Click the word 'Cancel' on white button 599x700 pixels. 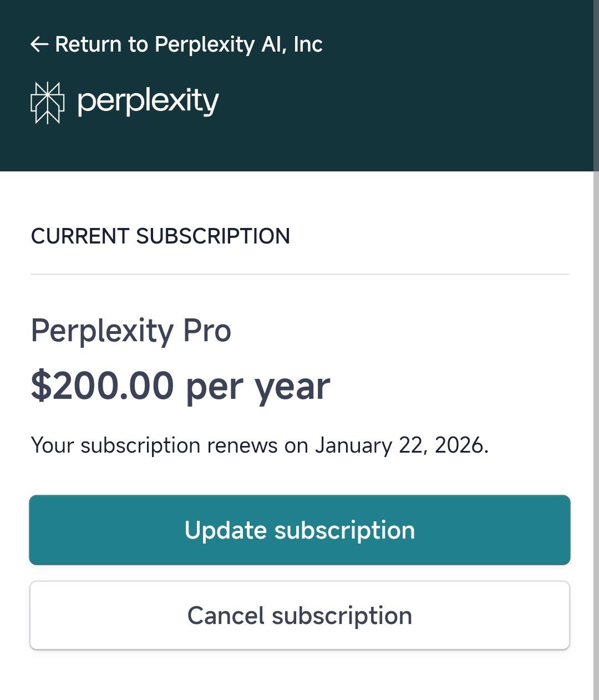pos(226,616)
